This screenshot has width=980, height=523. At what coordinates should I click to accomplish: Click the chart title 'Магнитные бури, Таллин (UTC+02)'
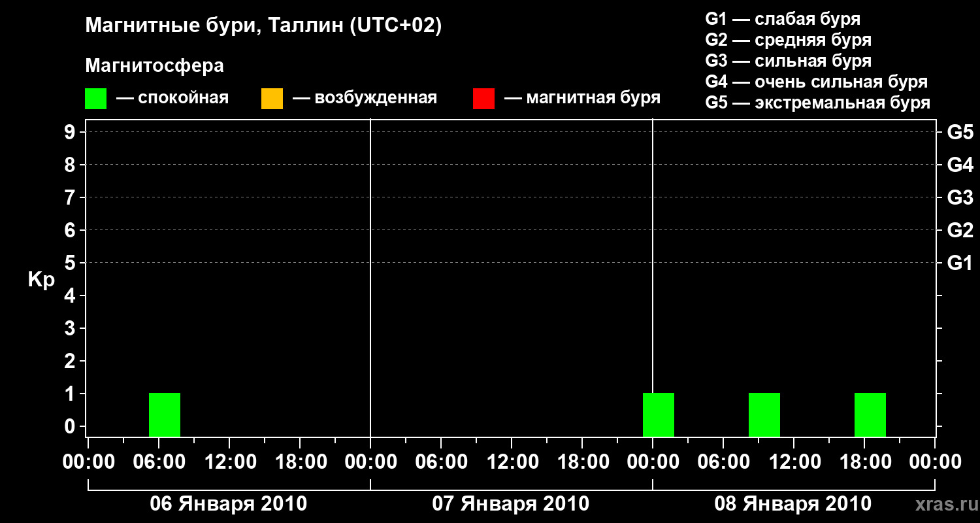click(x=264, y=26)
